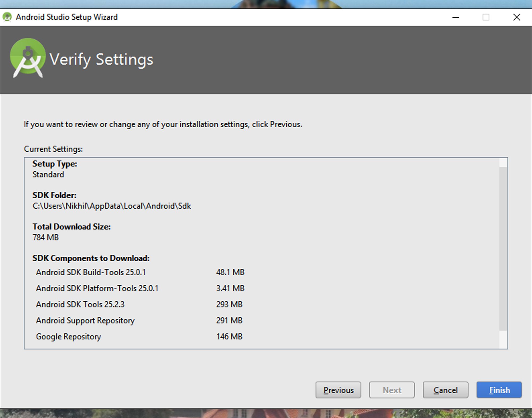Click the 48.1 MB size value
This screenshot has height=418, width=532.
pyautogui.click(x=230, y=272)
